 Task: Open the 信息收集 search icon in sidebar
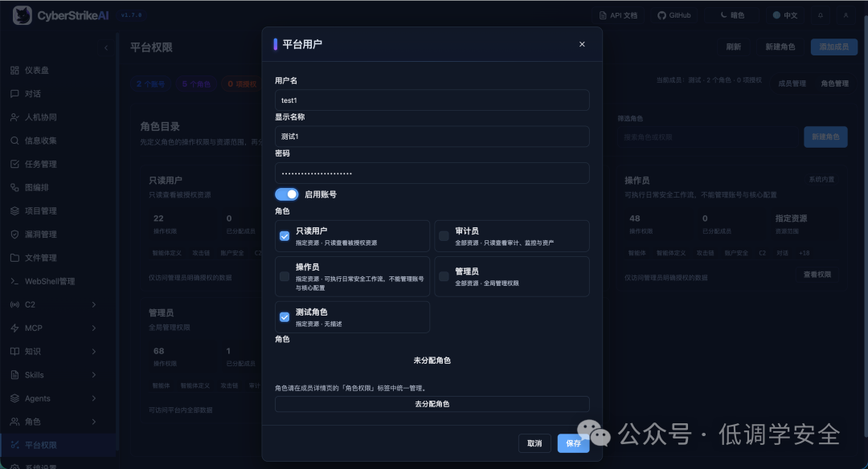(15, 141)
